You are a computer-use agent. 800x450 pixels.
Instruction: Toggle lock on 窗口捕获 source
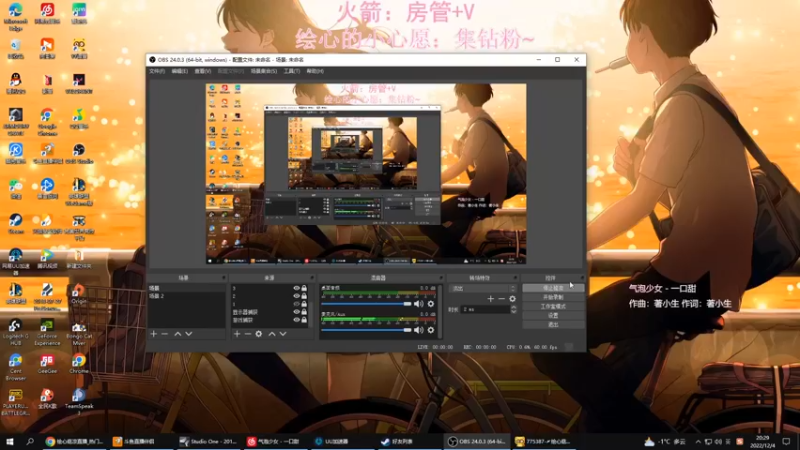304,320
